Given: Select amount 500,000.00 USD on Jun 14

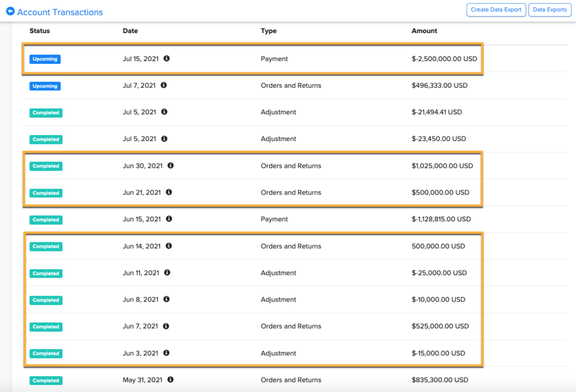Looking at the screenshot, I should tap(438, 246).
